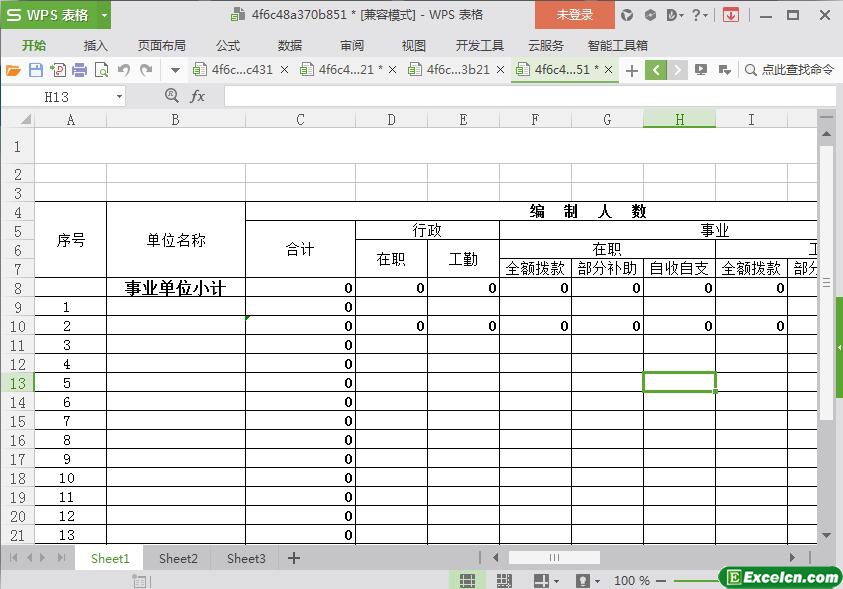Click the Undo arrow
Screen dimensions: 843x589
124,70
